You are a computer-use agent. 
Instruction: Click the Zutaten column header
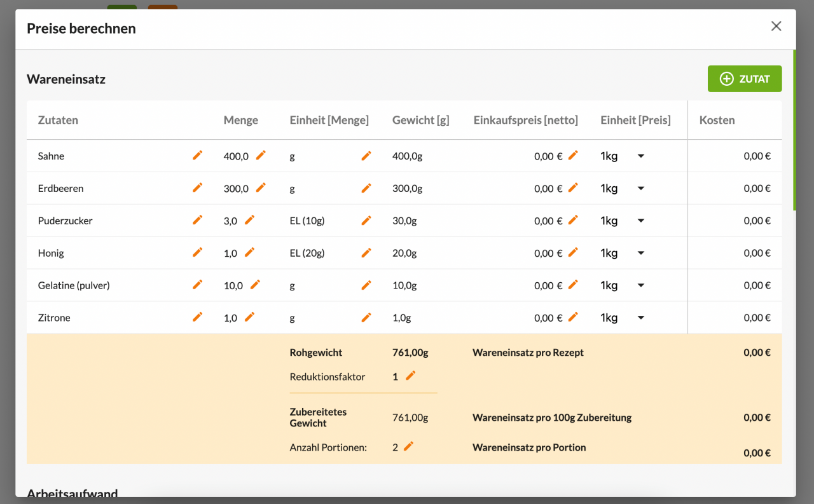(x=58, y=120)
